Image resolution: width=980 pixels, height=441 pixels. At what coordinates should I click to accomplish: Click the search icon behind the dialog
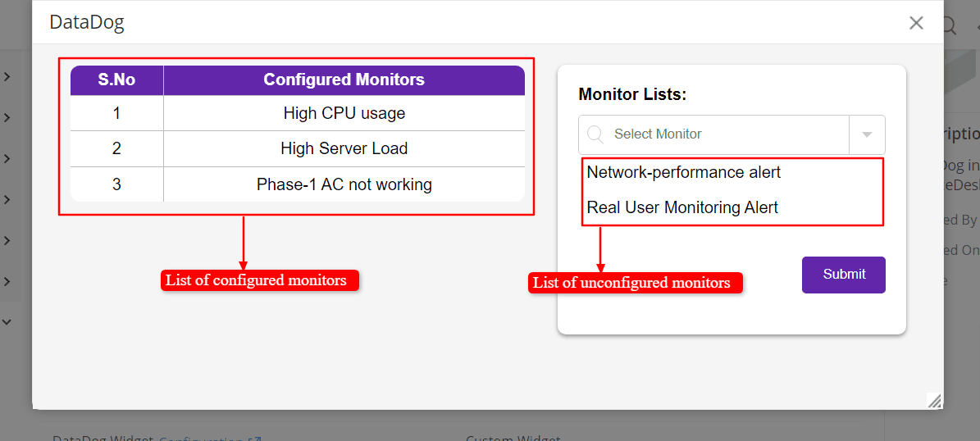click(949, 25)
